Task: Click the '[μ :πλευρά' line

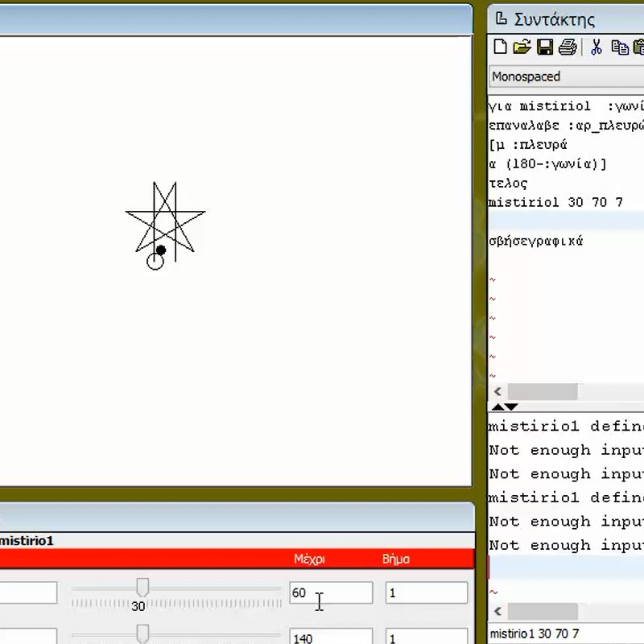Action: point(528,145)
